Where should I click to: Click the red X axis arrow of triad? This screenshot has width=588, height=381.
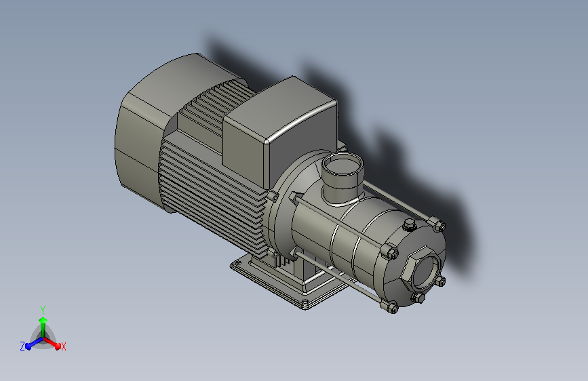52,343
